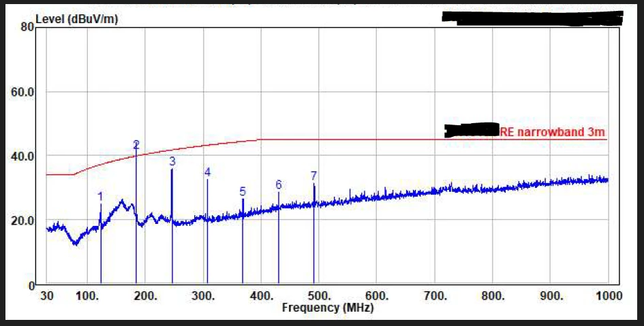Click the 40.0 tick on level axis
644x326 pixels.
[22, 157]
